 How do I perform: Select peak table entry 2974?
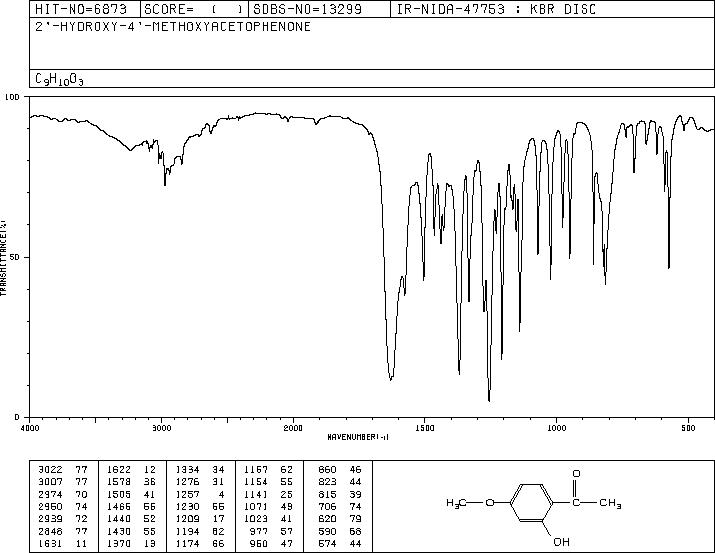point(62,494)
